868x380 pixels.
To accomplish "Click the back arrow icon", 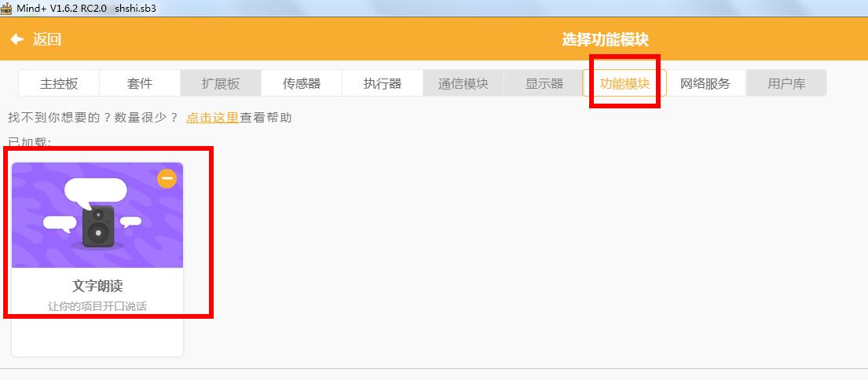I will point(17,39).
